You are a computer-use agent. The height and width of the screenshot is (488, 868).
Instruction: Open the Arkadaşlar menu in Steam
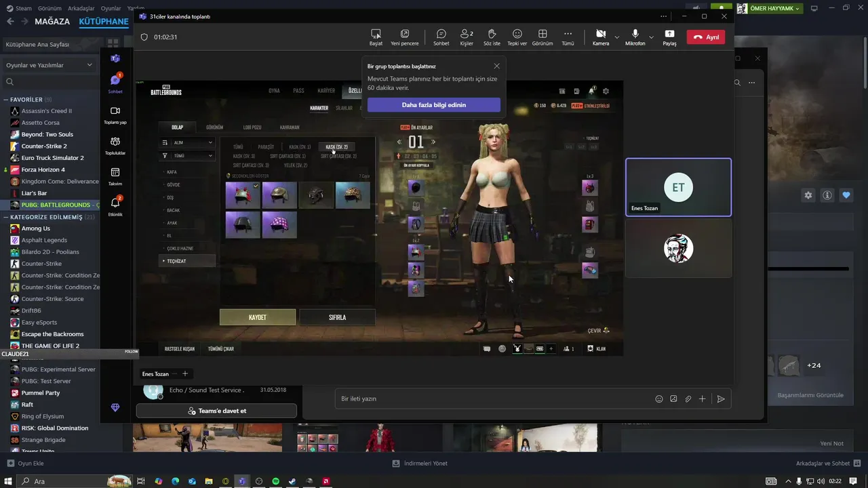(81, 8)
